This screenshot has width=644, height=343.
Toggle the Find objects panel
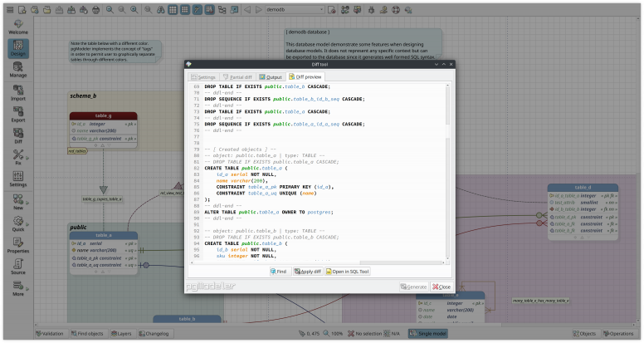coord(87,334)
